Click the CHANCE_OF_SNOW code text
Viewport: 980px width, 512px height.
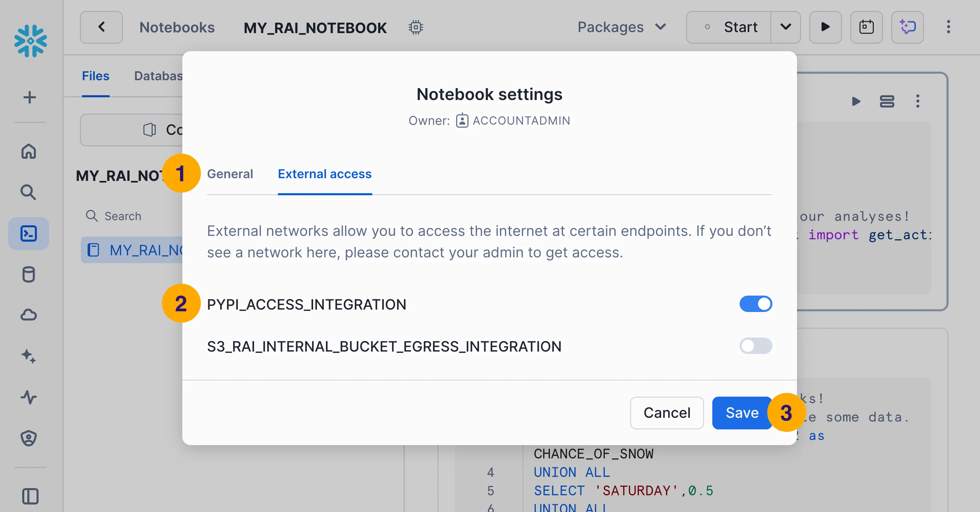593,454
